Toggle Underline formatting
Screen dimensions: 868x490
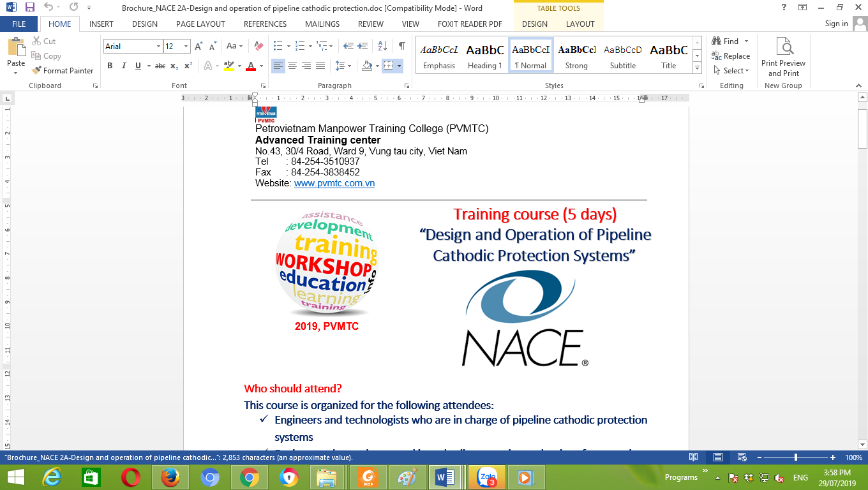tap(138, 66)
